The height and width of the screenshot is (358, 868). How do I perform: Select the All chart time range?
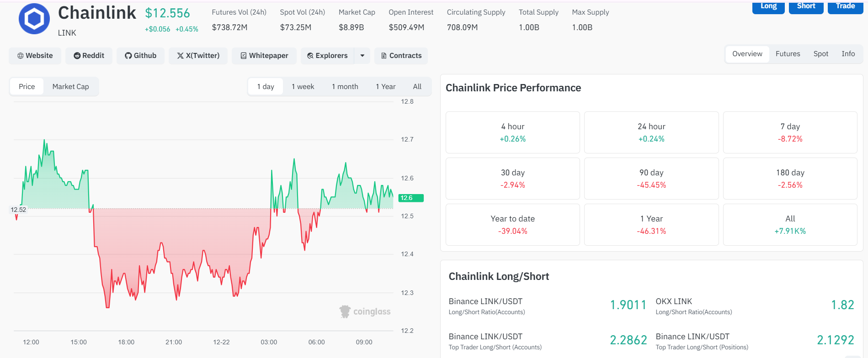point(417,87)
